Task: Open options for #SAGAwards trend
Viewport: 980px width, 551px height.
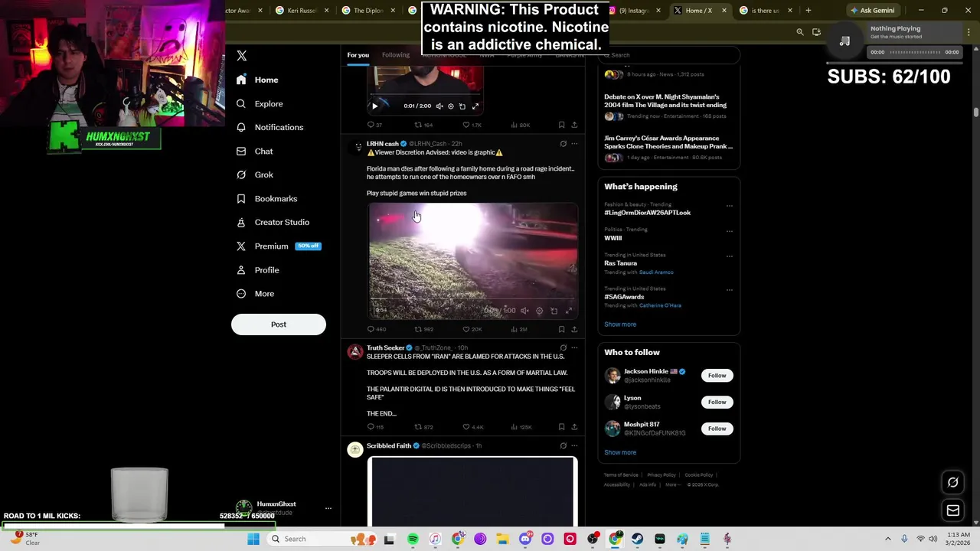Action: click(x=729, y=289)
